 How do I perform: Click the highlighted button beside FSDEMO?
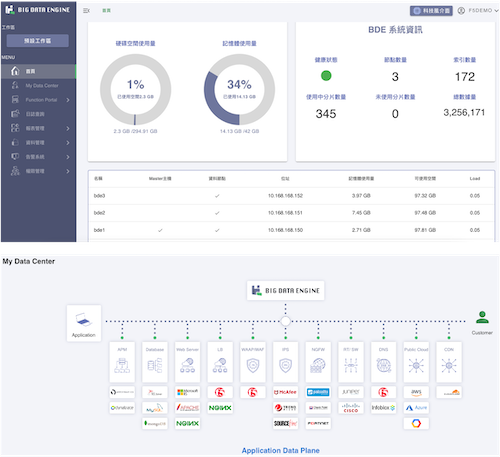pos(431,11)
